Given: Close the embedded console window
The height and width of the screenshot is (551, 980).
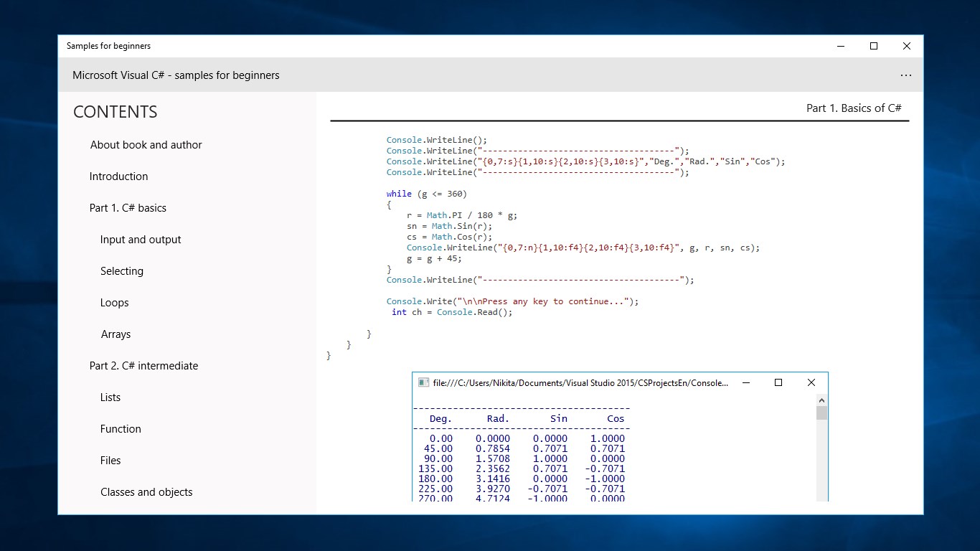Looking at the screenshot, I should 811,382.
